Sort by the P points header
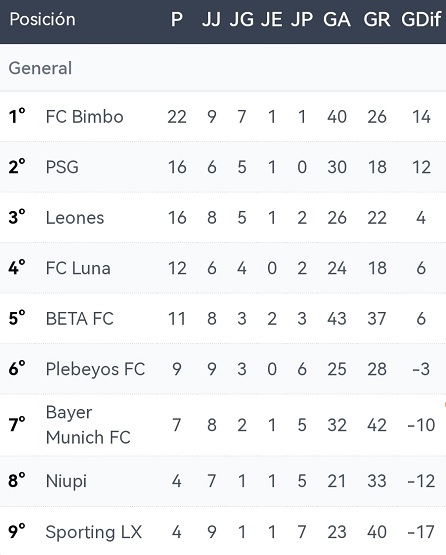This screenshot has width=446, height=555. click(x=177, y=19)
